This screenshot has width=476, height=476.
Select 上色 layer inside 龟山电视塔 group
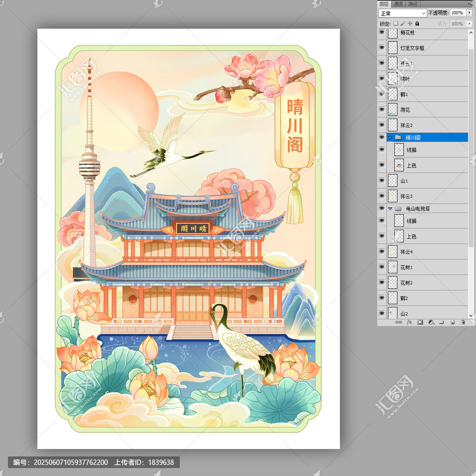click(427, 236)
